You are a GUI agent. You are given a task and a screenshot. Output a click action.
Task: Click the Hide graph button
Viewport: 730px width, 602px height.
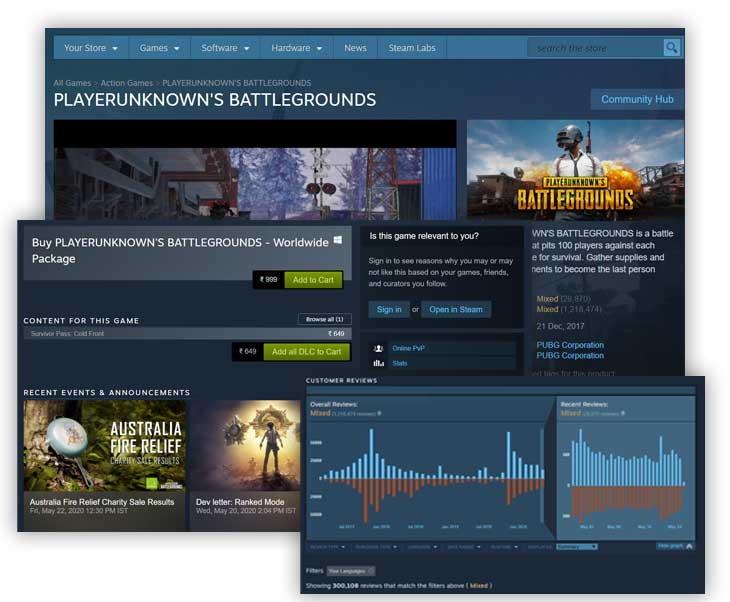tap(675, 546)
